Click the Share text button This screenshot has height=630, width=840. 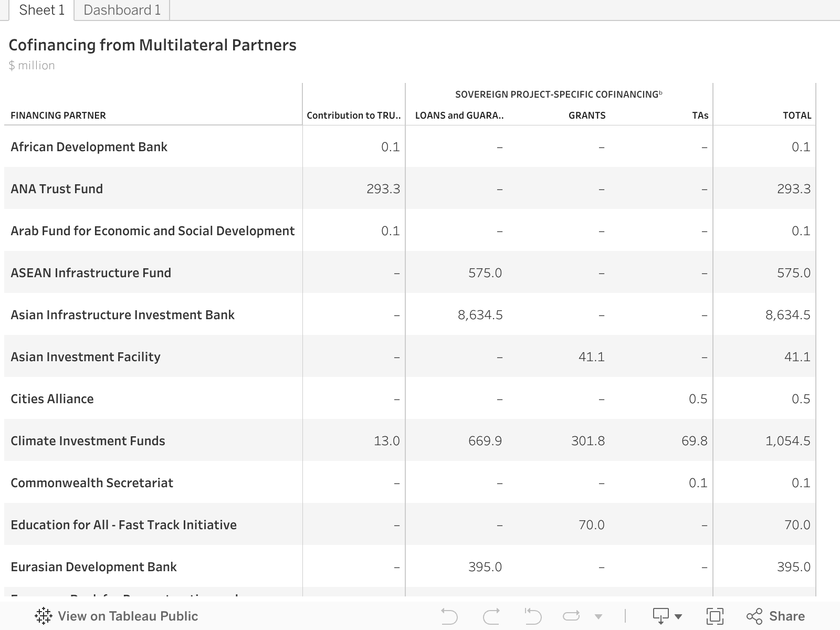click(786, 616)
